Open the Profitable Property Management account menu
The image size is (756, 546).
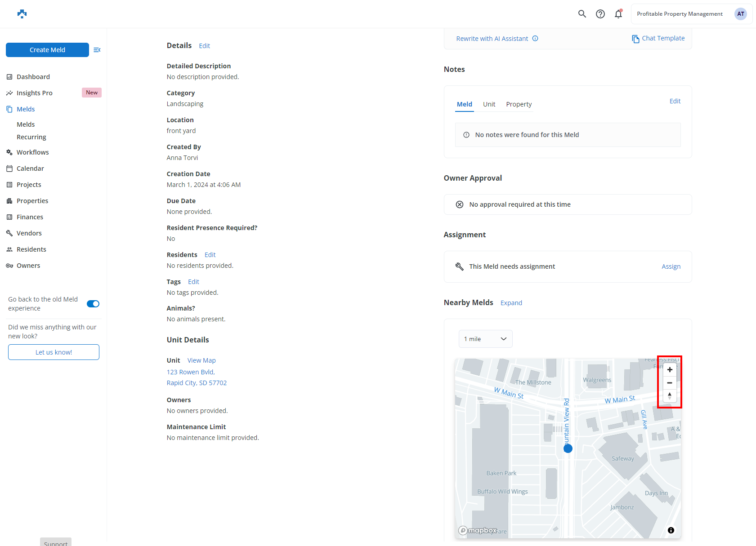pyautogui.click(x=691, y=14)
